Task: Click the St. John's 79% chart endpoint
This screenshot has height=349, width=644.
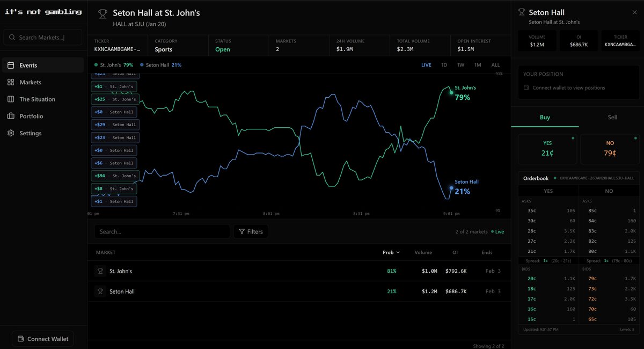Action: (x=451, y=92)
